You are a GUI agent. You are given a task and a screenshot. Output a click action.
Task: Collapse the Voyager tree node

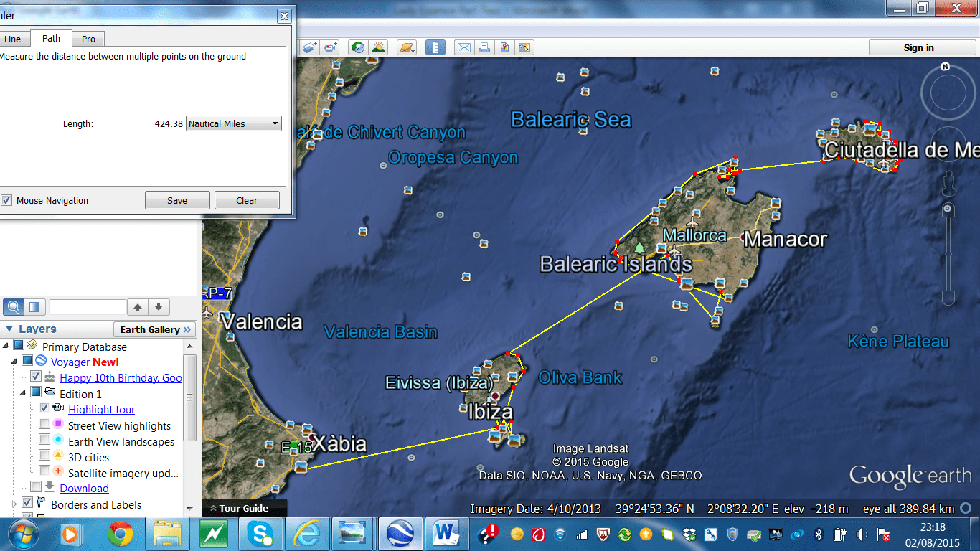tap(14, 361)
